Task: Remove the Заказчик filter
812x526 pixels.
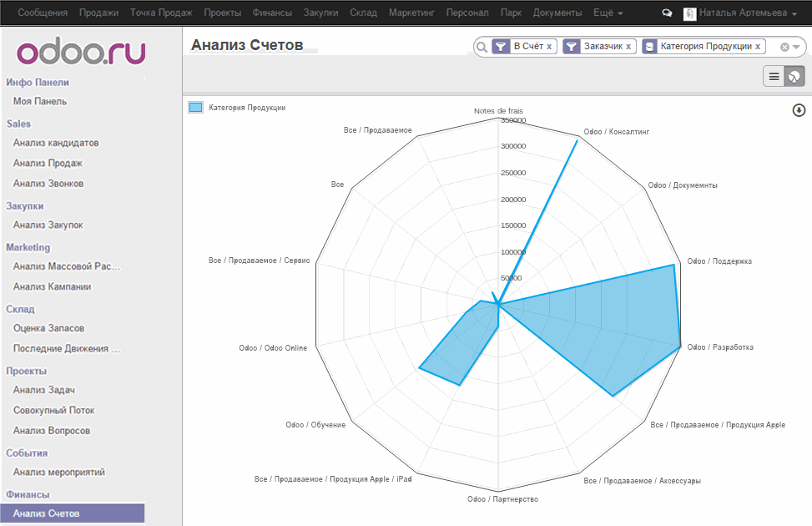Action: pyautogui.click(x=628, y=47)
